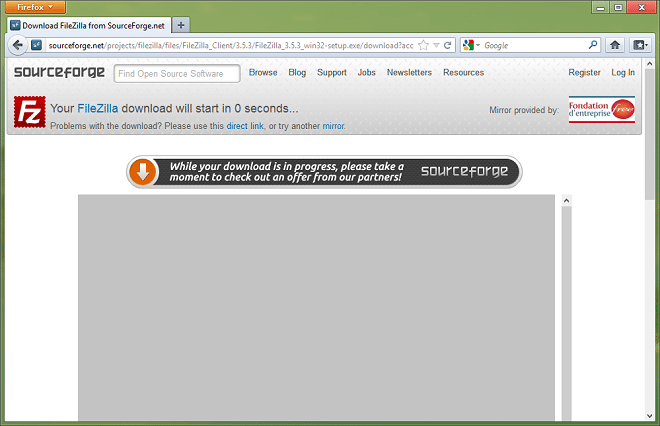This screenshot has height=426, width=660.
Task: Click the page scrollbar down arrow
Action: click(649, 416)
